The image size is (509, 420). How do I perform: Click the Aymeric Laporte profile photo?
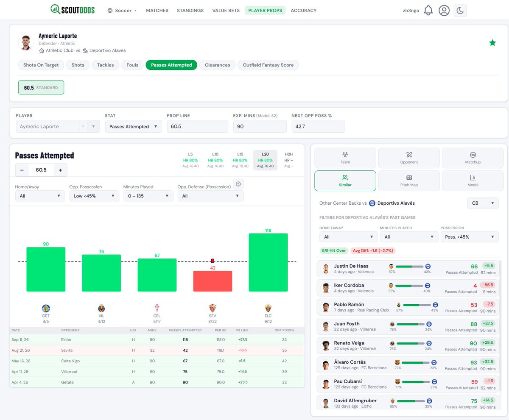tap(26, 43)
